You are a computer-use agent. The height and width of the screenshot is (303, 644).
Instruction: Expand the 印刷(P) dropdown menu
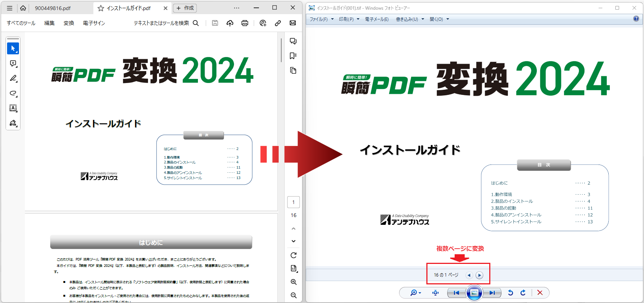point(349,19)
